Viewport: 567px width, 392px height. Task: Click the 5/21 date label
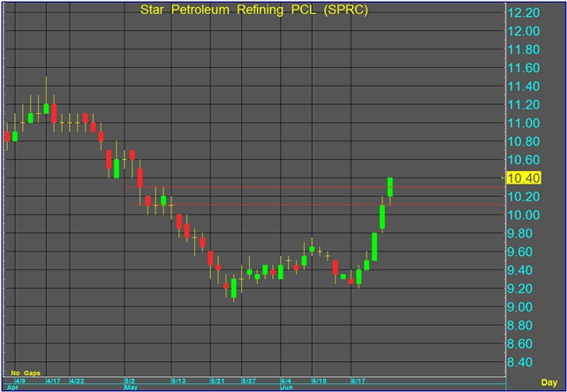[217, 381]
